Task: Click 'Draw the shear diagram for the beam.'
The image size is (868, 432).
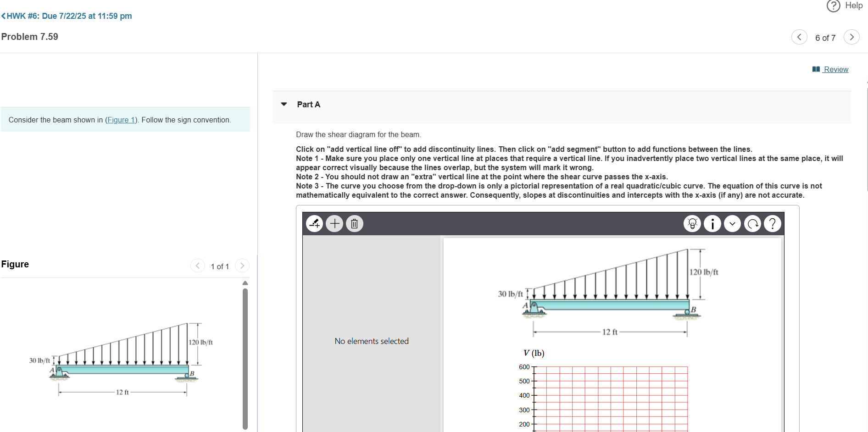Action: point(358,134)
